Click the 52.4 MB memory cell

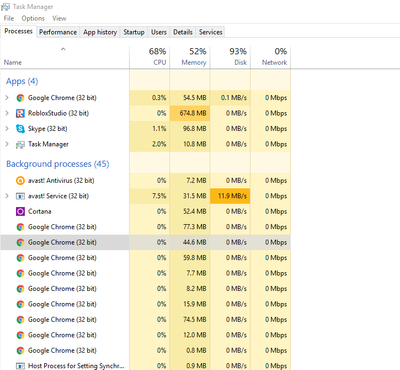[190, 211]
